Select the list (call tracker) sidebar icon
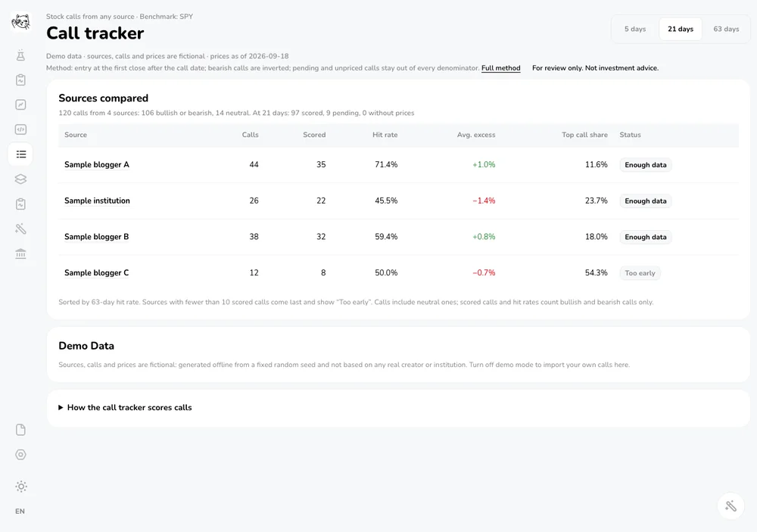The width and height of the screenshot is (757, 532). 20,154
